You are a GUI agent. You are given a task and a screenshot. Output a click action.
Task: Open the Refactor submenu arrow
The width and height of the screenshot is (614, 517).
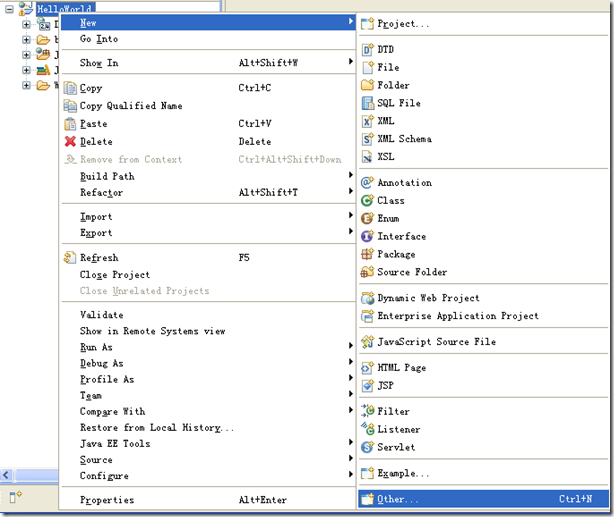[351, 191]
